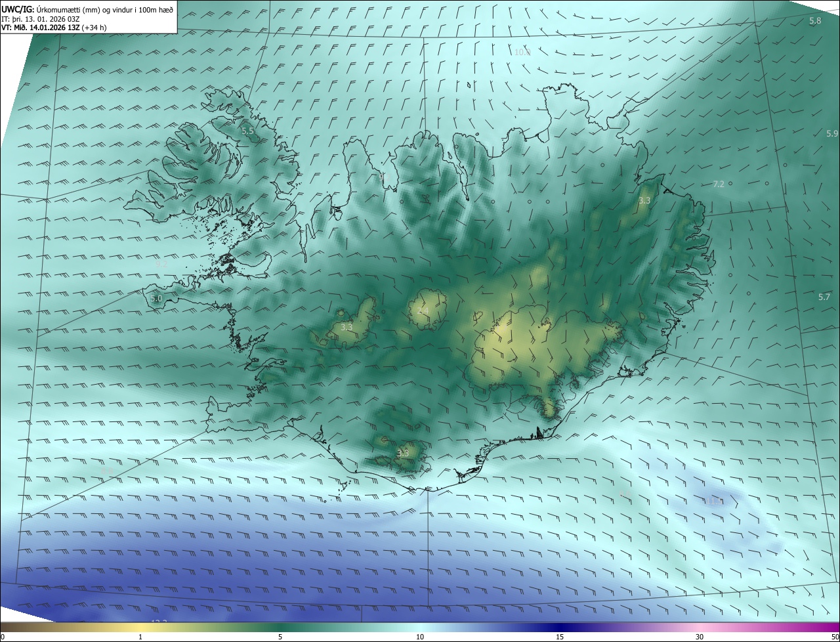Click the "15" tick on the color scale
The width and height of the screenshot is (840, 642).
(x=560, y=637)
